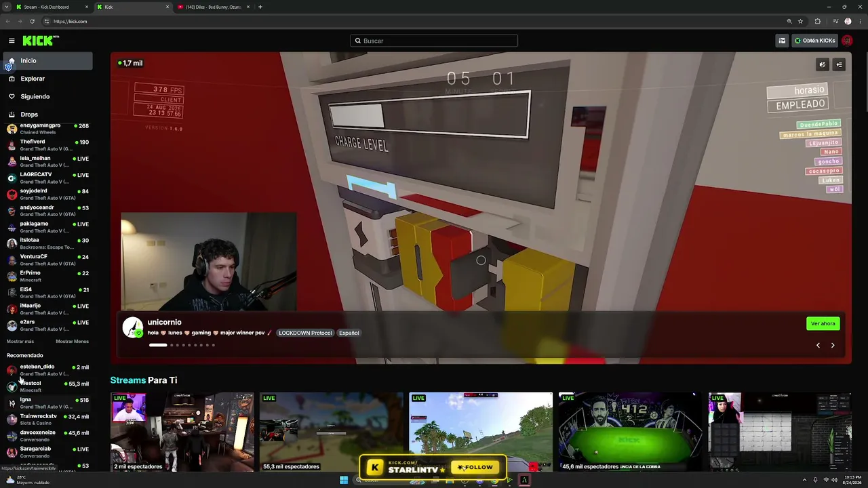Screen dimensions: 868x488
Task: Click the Ver ahora button
Action: point(823,323)
